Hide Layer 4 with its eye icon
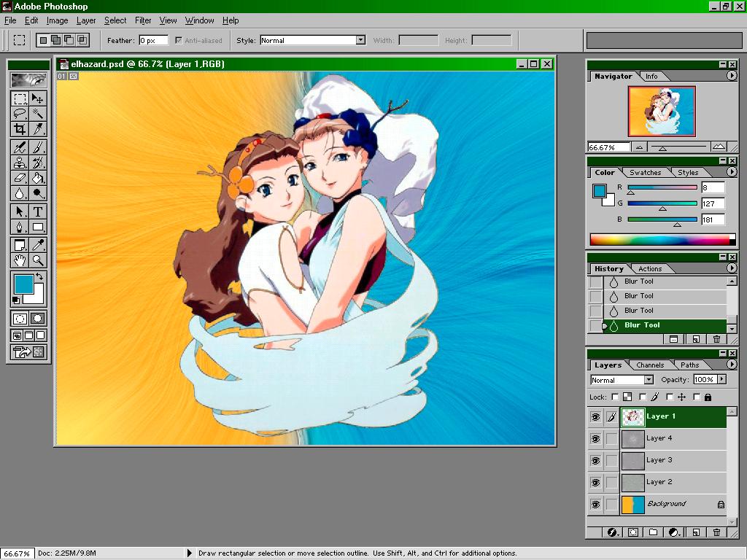The height and width of the screenshot is (560, 747). (x=595, y=439)
